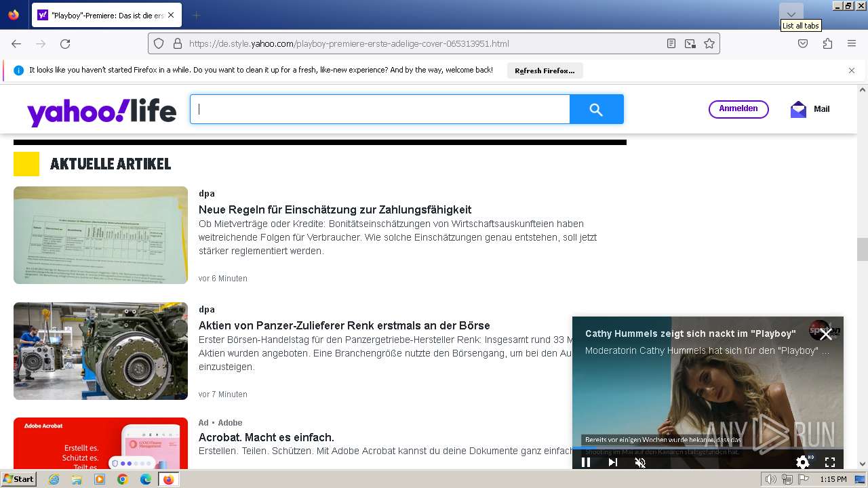Launch Chrome from taskbar
Image resolution: width=868 pixels, height=488 pixels.
point(123,479)
